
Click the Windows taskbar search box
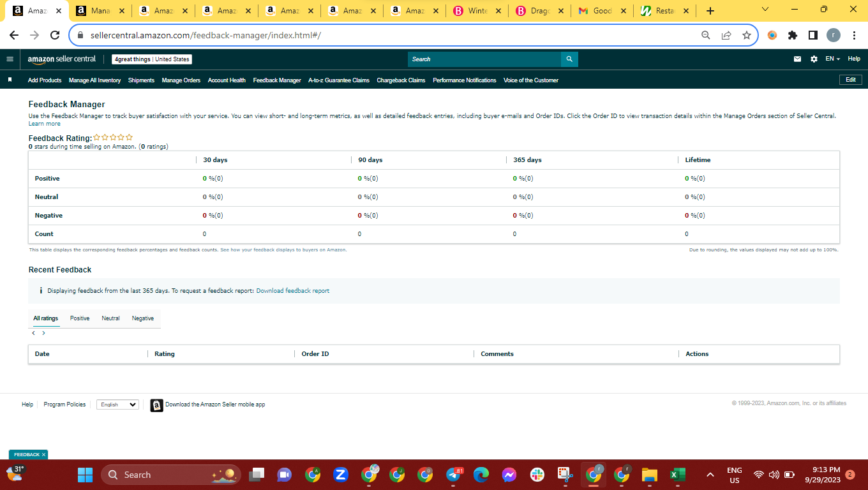coord(170,475)
